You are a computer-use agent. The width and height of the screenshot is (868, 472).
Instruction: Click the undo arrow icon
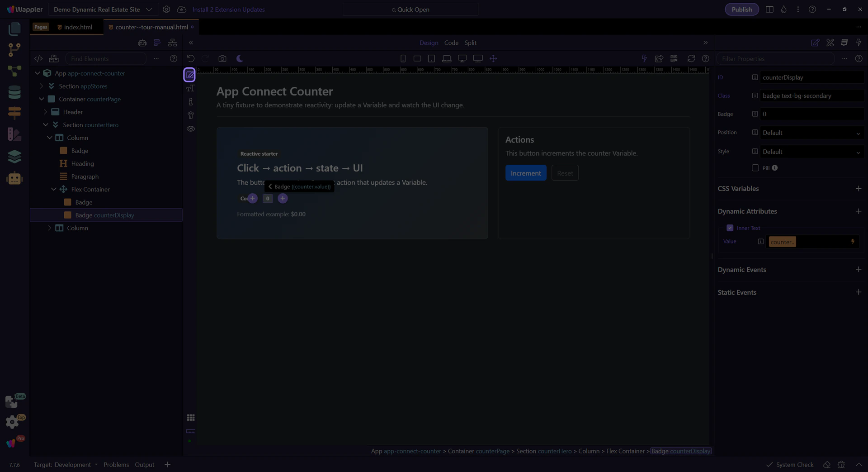(x=191, y=59)
